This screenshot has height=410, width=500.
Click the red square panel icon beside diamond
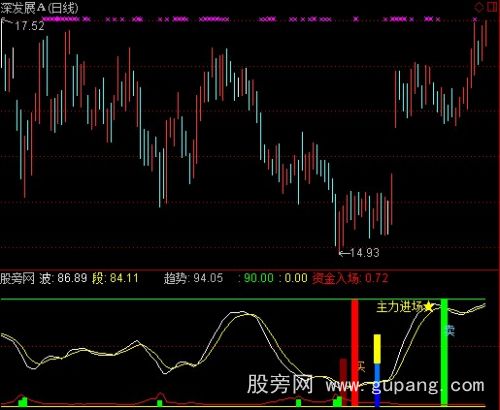(x=492, y=7)
